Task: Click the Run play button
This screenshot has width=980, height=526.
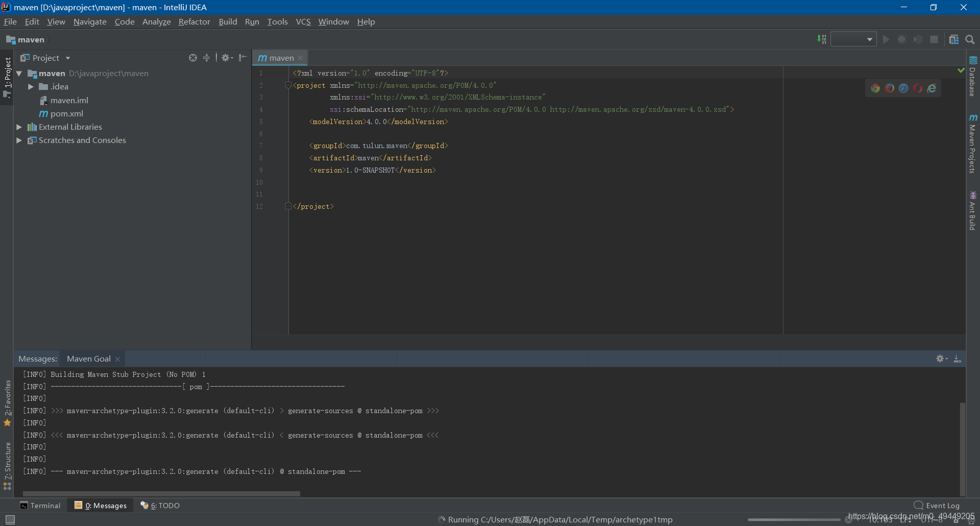Action: tap(886, 39)
